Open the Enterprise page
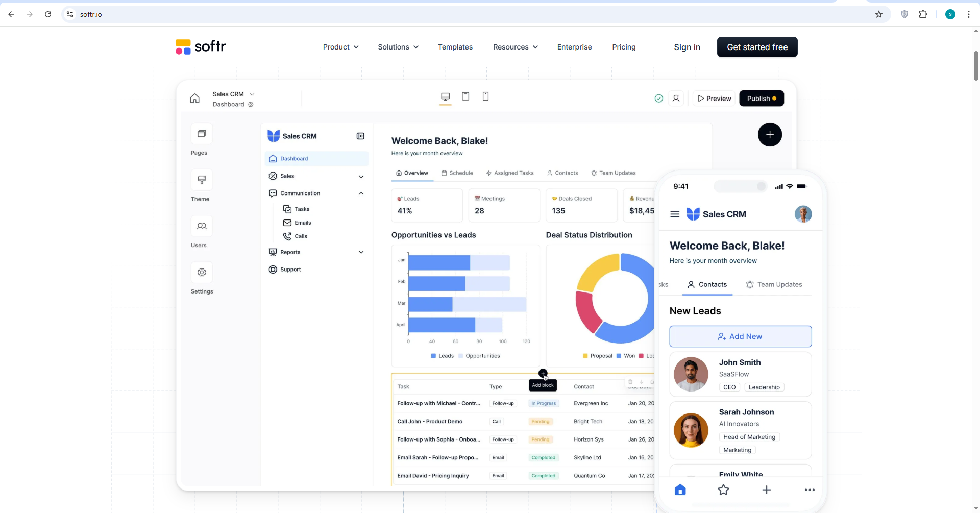Screen dimensions: 980x513 (x=574, y=47)
